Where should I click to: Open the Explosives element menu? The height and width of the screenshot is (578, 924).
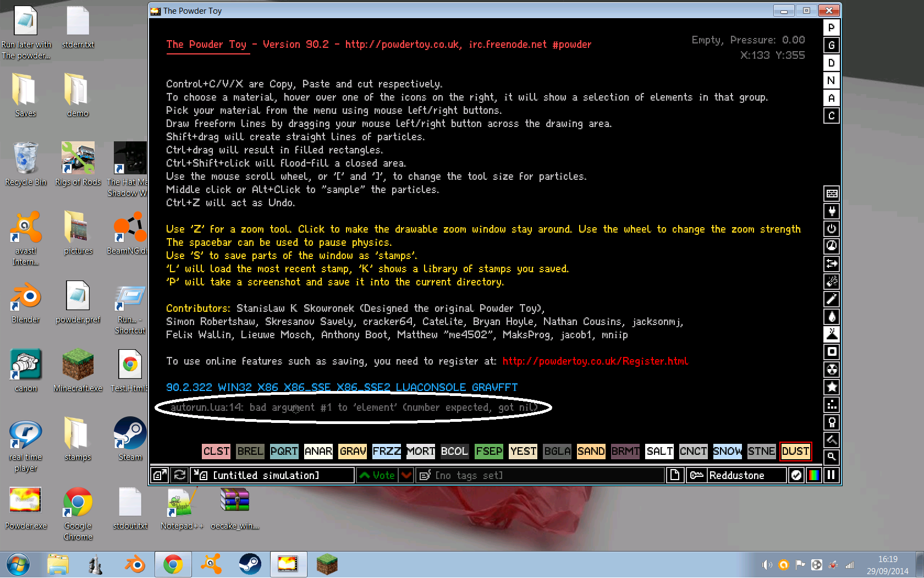832,282
